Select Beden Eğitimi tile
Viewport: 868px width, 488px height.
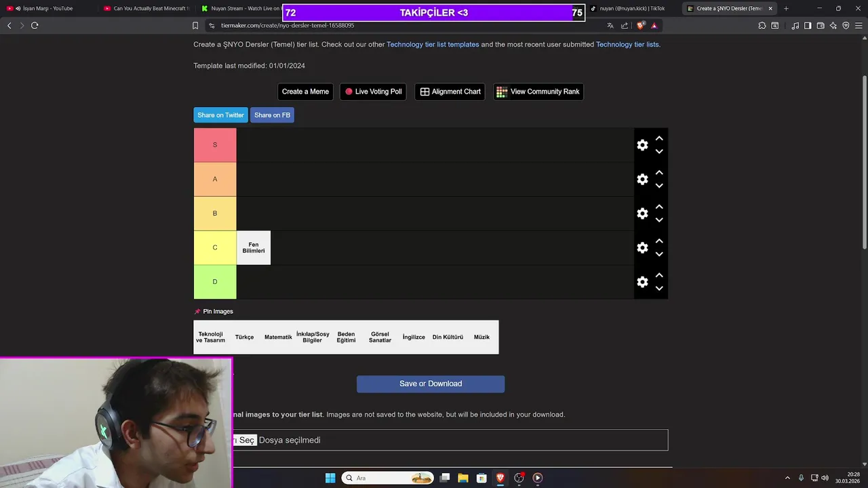(x=346, y=337)
